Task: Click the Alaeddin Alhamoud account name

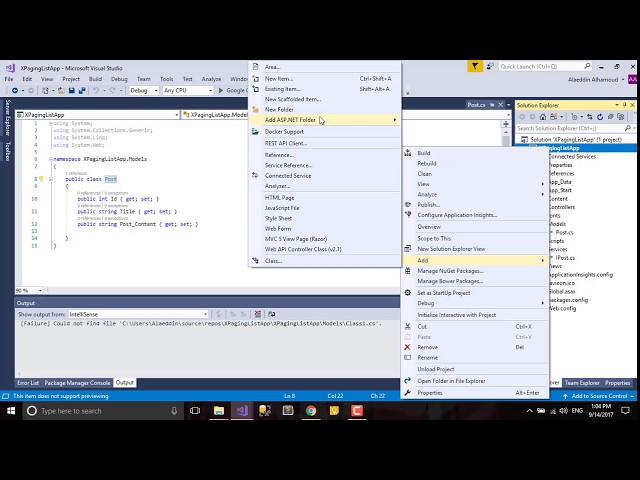Action: coord(593,80)
